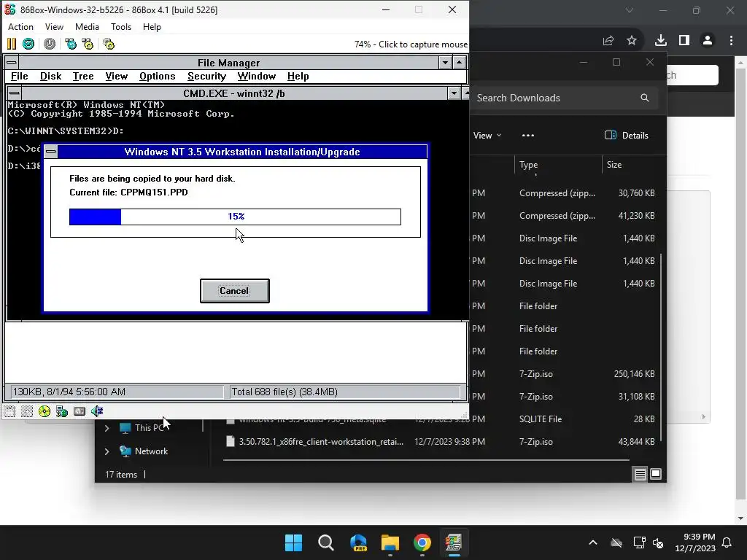Image resolution: width=747 pixels, height=560 pixels.
Task: Click sound speaker status bar icon
Action: (x=97, y=411)
